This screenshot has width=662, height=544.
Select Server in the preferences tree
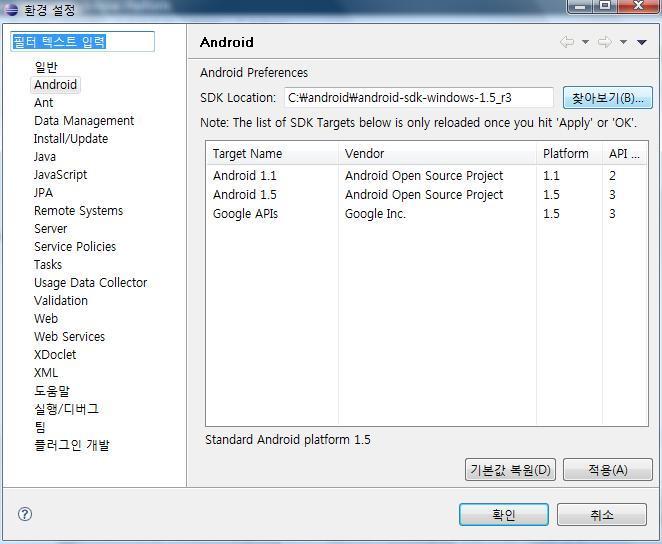tap(51, 229)
